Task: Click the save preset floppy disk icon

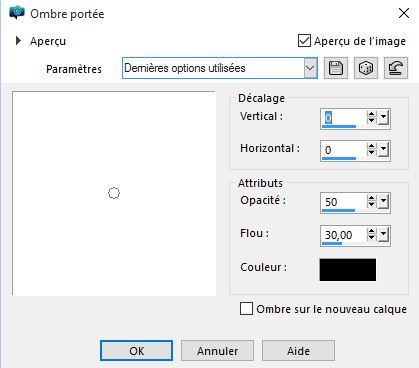Action: pos(336,68)
